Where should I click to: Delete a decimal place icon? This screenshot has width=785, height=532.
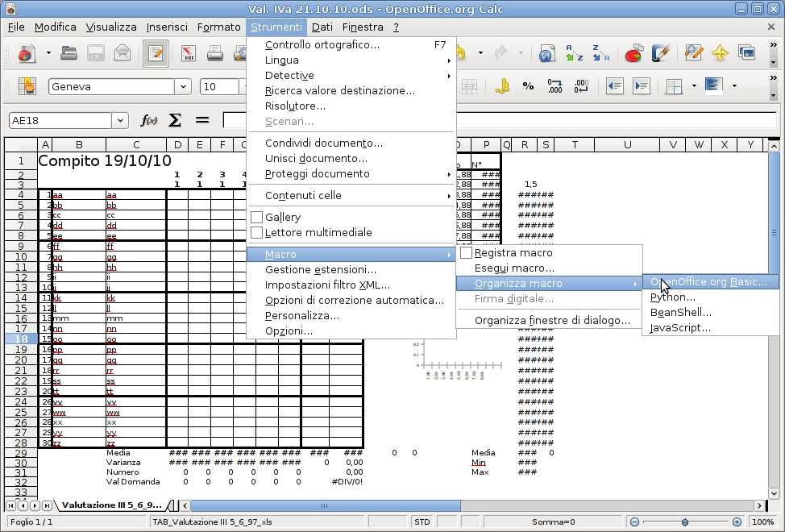pos(581,86)
